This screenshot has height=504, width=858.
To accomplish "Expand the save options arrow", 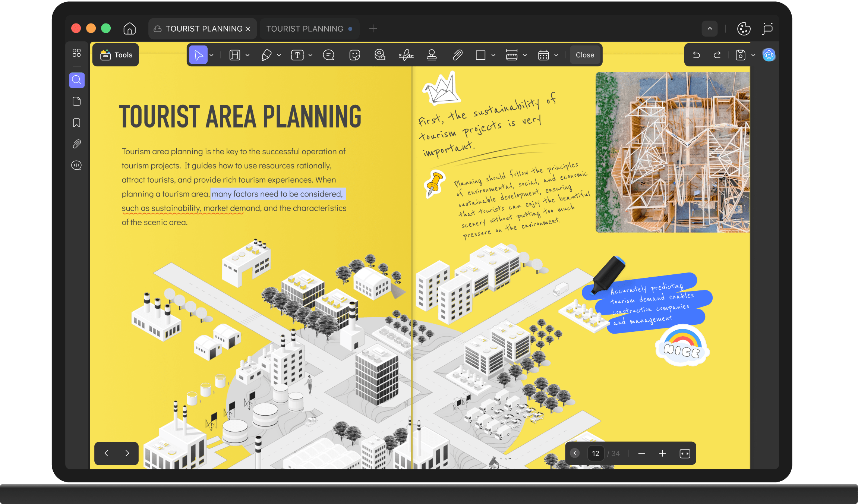I will [x=753, y=55].
